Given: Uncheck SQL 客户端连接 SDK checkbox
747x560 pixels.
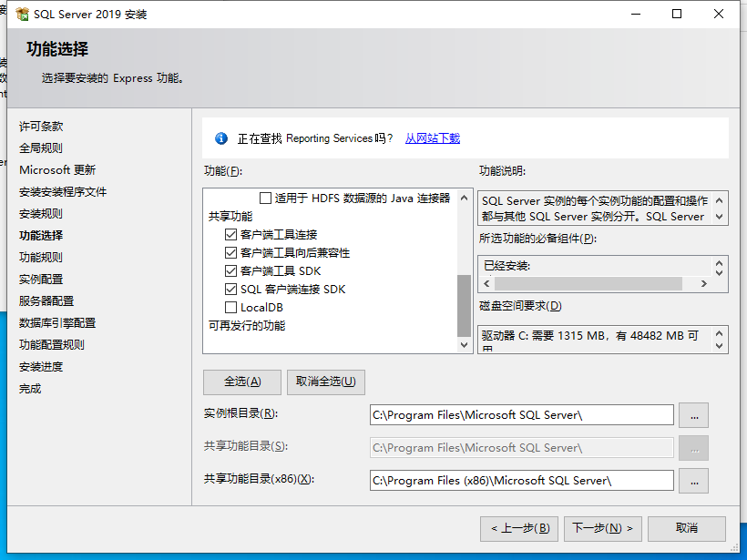Looking at the screenshot, I should 230,289.
